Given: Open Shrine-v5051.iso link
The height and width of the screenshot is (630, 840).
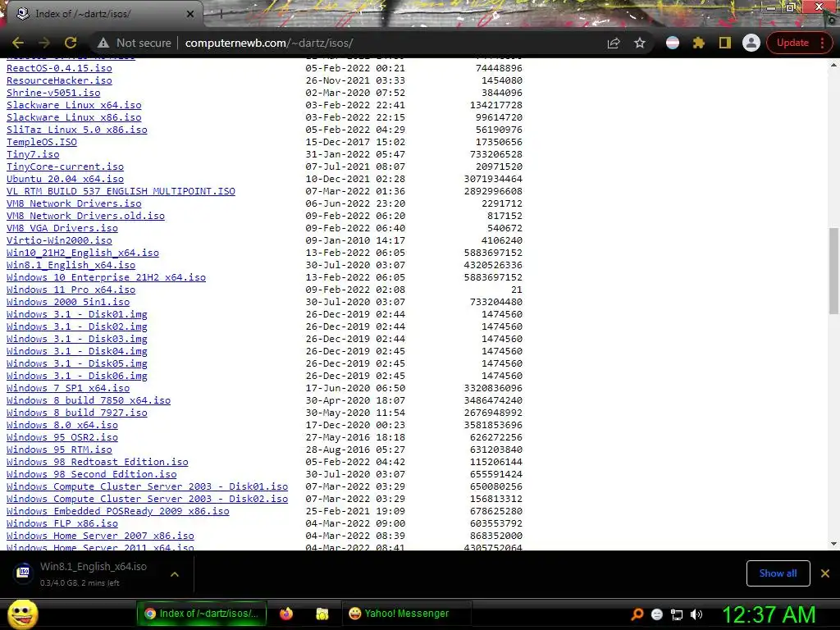Looking at the screenshot, I should click(x=53, y=93).
